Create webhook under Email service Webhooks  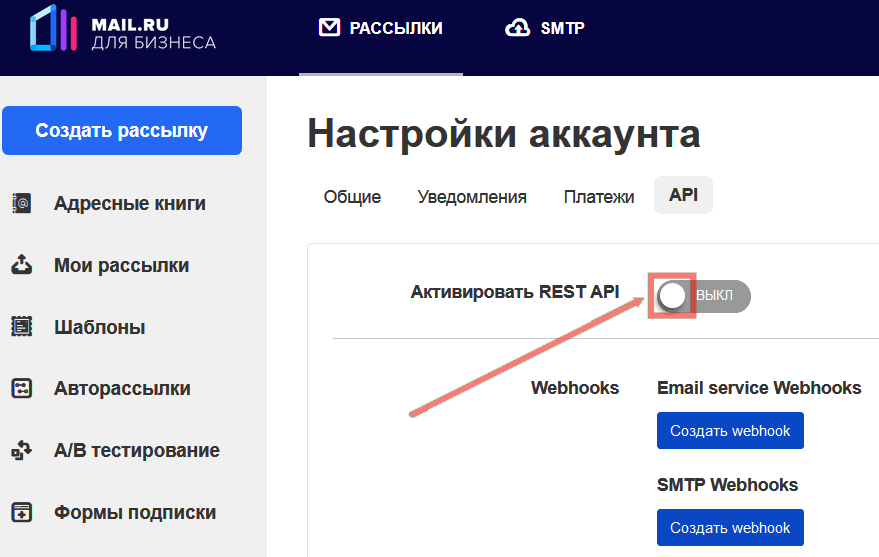pos(730,430)
